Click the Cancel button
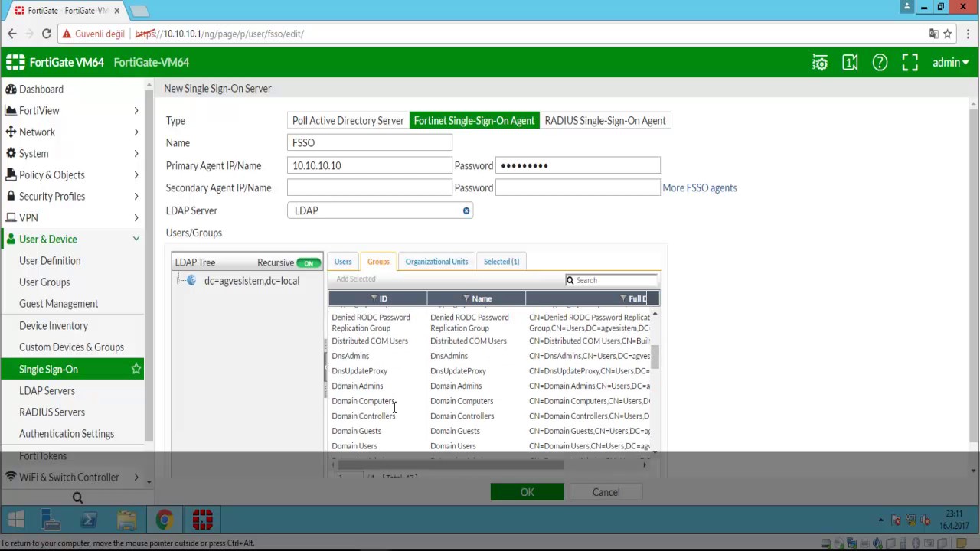 (606, 492)
